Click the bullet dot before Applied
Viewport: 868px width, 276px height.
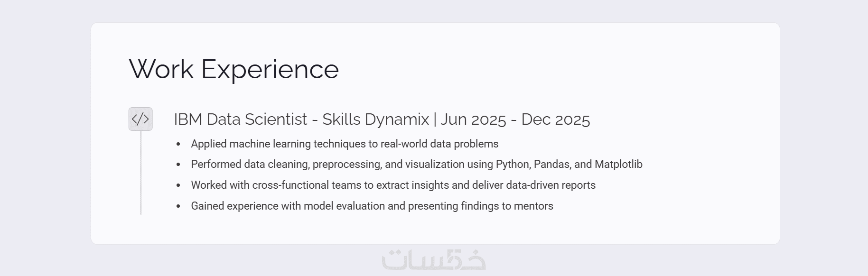178,144
